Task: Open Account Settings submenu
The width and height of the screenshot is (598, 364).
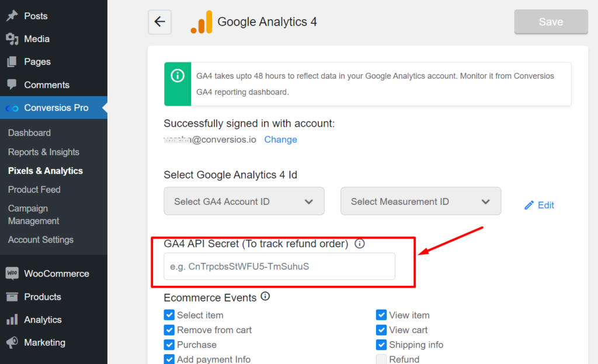Action: [x=41, y=240]
